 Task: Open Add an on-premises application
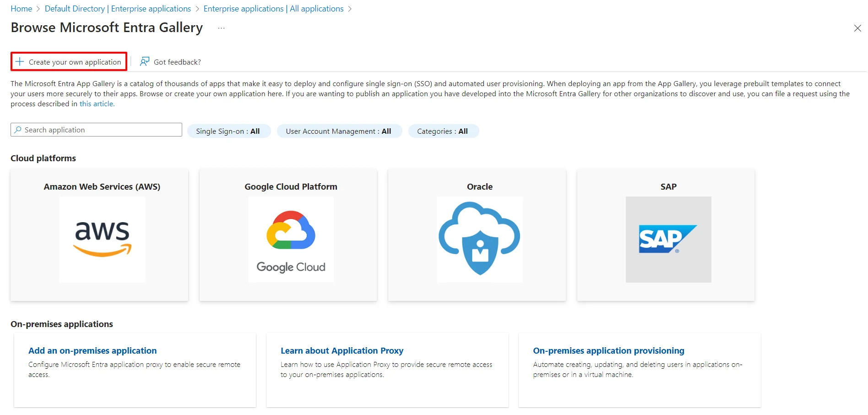point(92,350)
